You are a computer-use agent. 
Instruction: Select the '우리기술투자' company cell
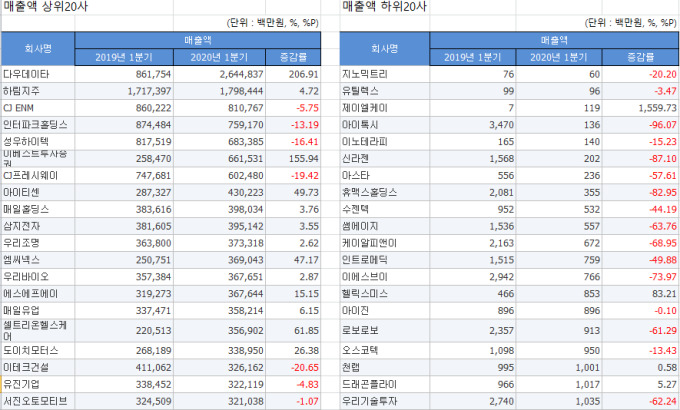tap(385, 401)
